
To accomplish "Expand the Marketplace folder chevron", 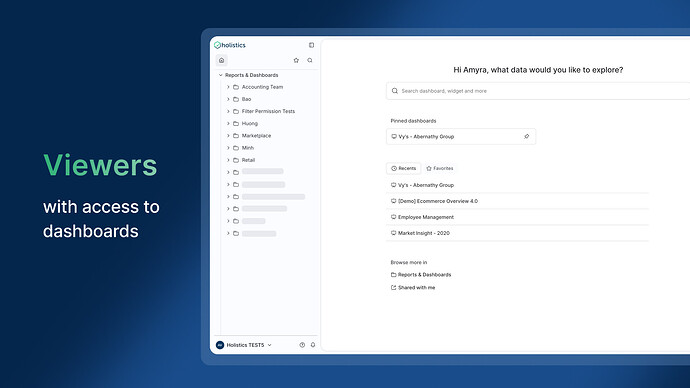I will click(x=228, y=136).
